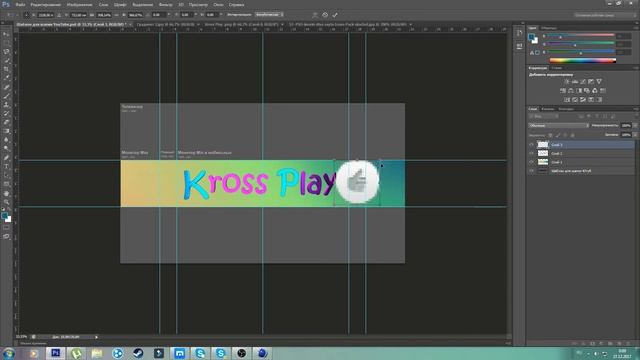Click the zoom percentage field in status bar
This screenshot has width=640, height=360.
pyautogui.click(x=21, y=337)
